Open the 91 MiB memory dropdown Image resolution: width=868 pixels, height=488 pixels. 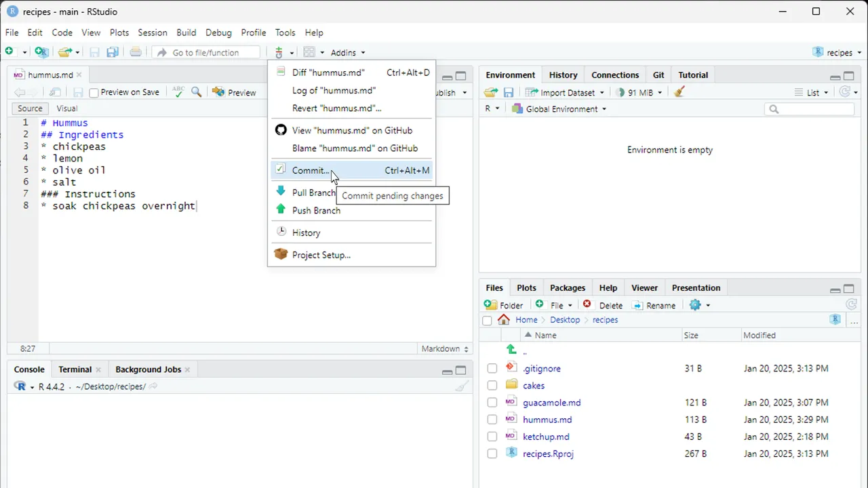(x=638, y=92)
